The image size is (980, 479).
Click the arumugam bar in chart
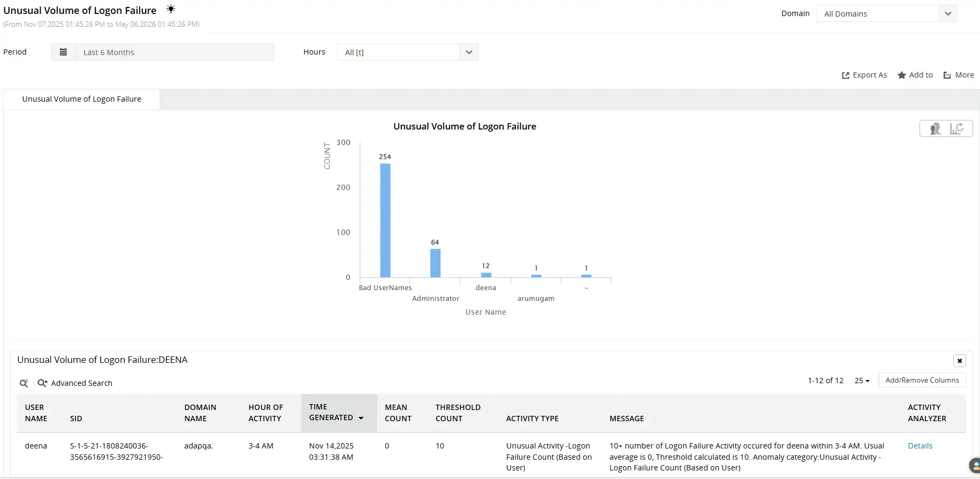coord(536,276)
